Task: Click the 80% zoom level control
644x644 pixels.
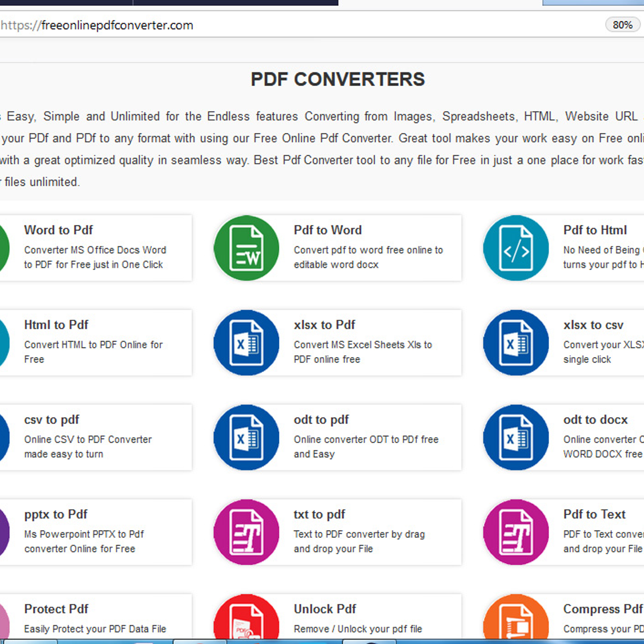Action: pos(622,25)
